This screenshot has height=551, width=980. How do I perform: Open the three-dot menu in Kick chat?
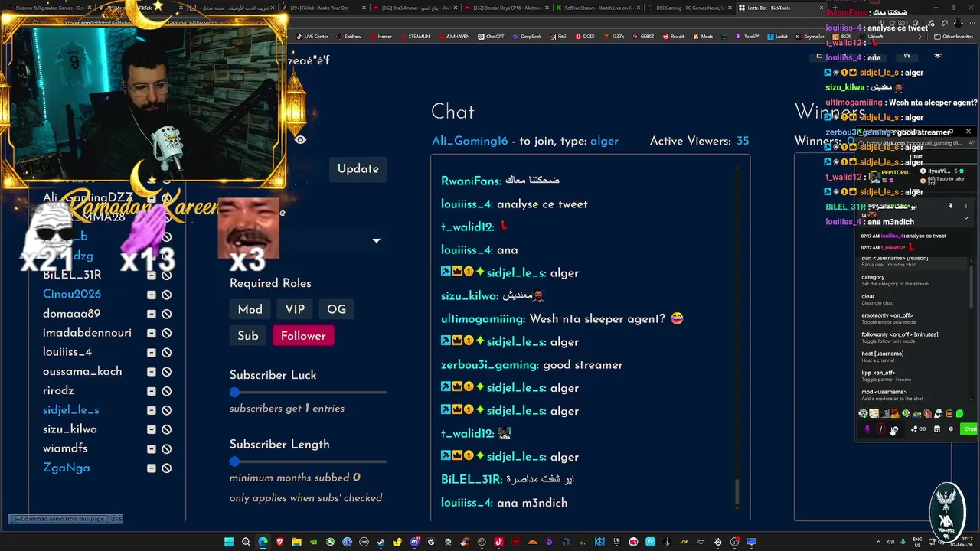point(966,206)
